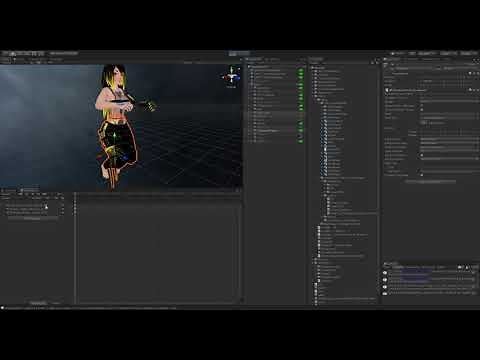This screenshot has height=360, width=480.
Task: Open the Account dropdown in top toolbar
Action: coord(427,53)
